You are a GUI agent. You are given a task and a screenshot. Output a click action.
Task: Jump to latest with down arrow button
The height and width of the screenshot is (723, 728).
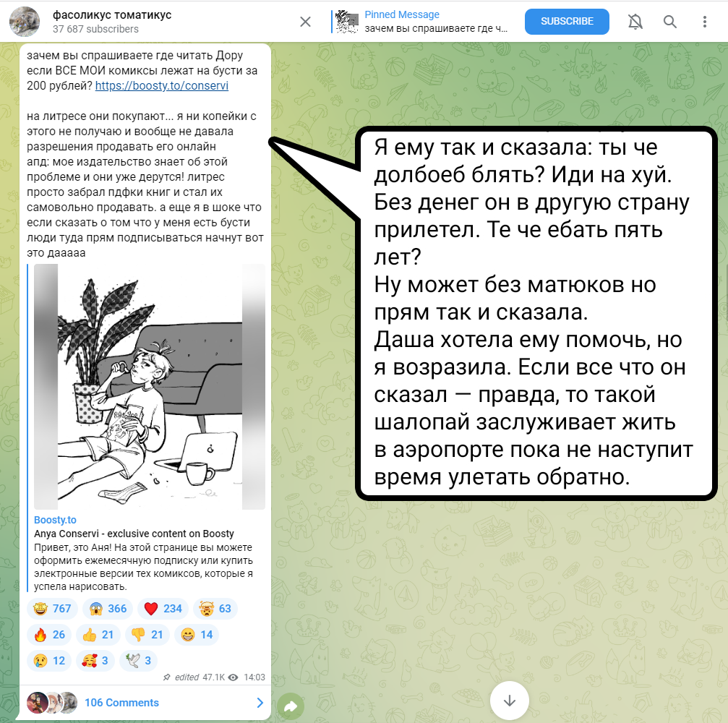510,701
